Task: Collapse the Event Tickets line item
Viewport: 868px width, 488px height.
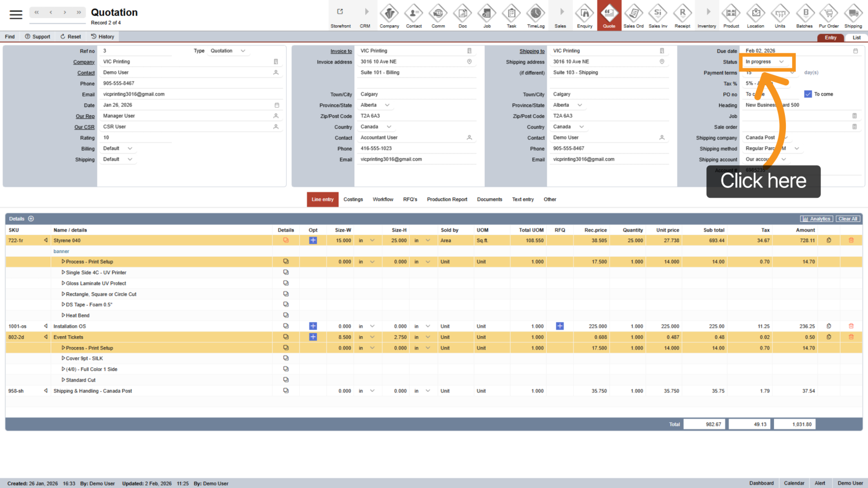Action: point(46,337)
